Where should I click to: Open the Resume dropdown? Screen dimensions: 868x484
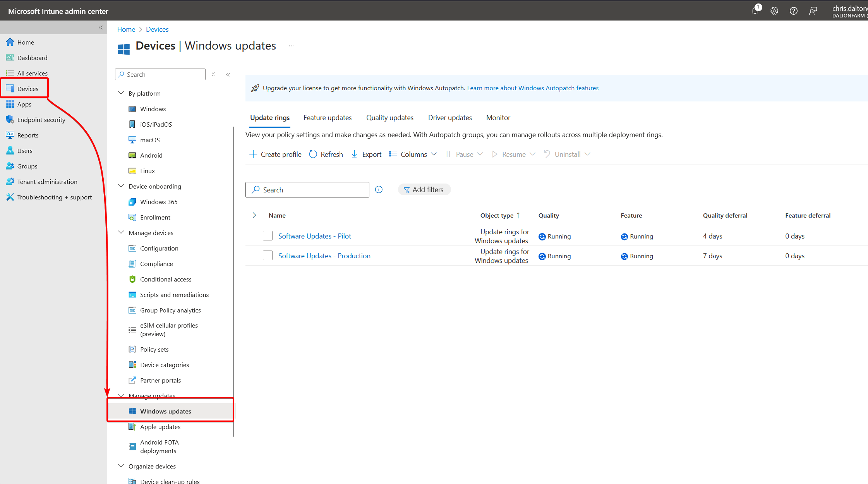click(513, 154)
